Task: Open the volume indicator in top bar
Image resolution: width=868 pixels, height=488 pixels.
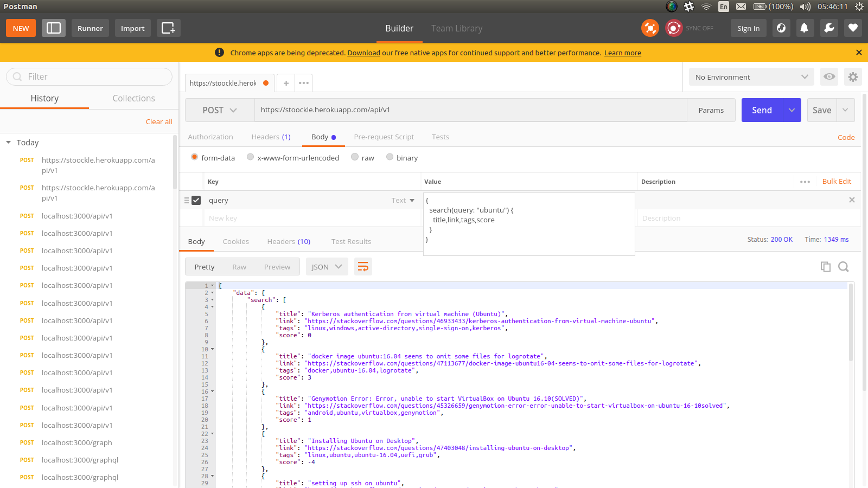Action: pos(805,7)
